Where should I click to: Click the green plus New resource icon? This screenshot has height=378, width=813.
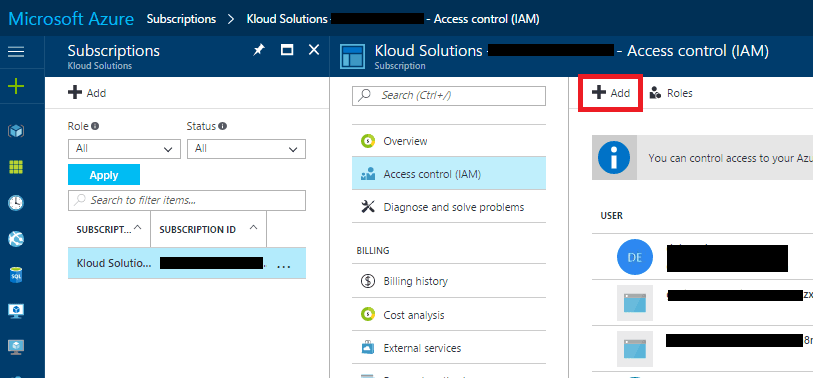pos(17,86)
